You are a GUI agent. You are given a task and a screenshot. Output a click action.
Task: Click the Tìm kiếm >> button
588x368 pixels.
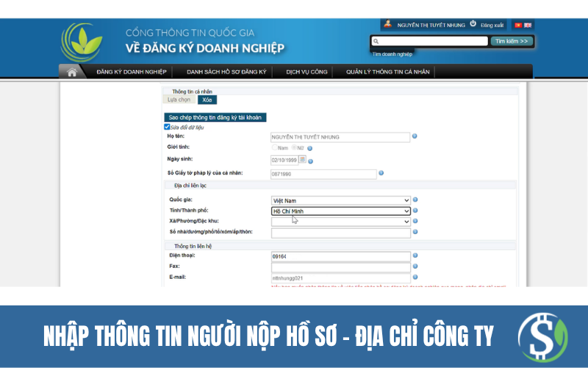click(x=512, y=41)
